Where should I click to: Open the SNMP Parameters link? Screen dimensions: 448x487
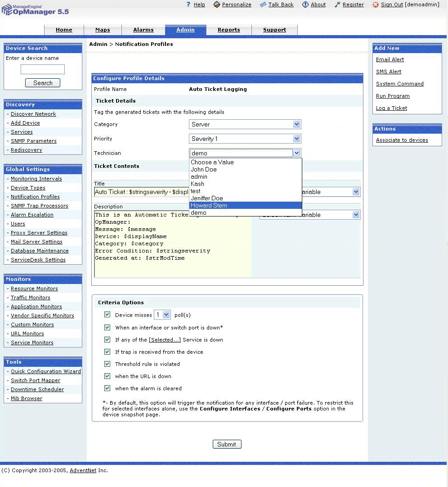click(34, 141)
